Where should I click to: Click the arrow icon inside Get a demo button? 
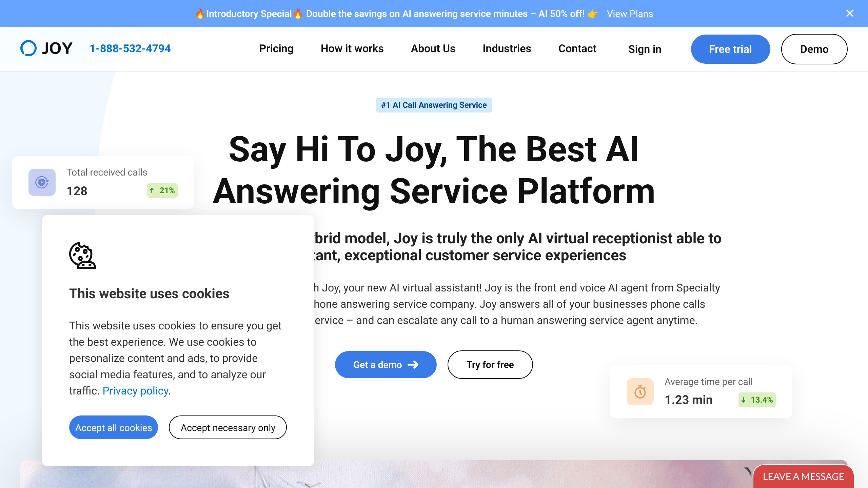coord(414,365)
